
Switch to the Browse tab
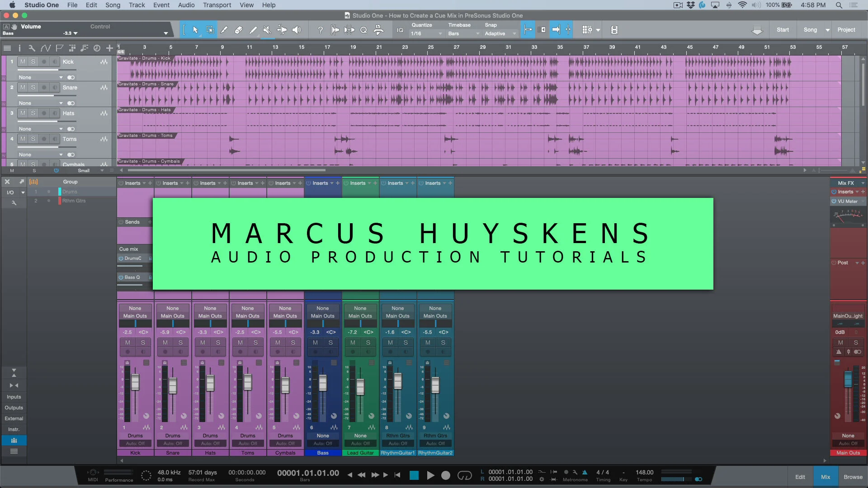tap(853, 477)
